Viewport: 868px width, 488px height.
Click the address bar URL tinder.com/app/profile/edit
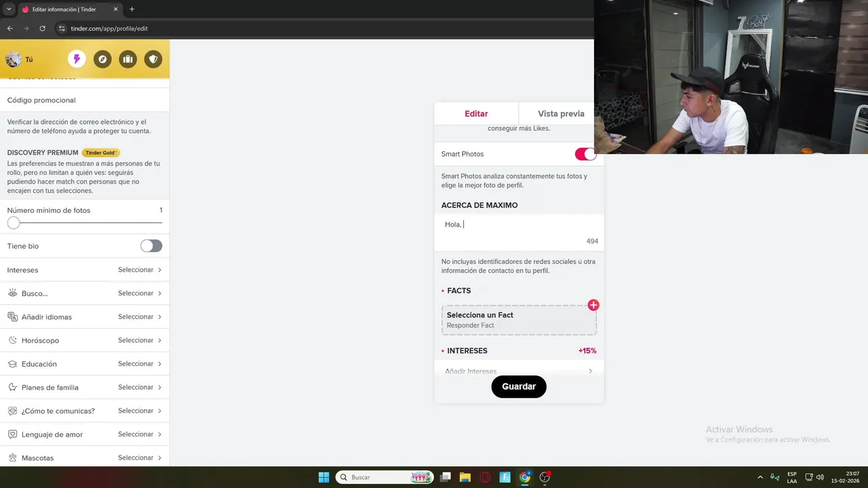109,28
